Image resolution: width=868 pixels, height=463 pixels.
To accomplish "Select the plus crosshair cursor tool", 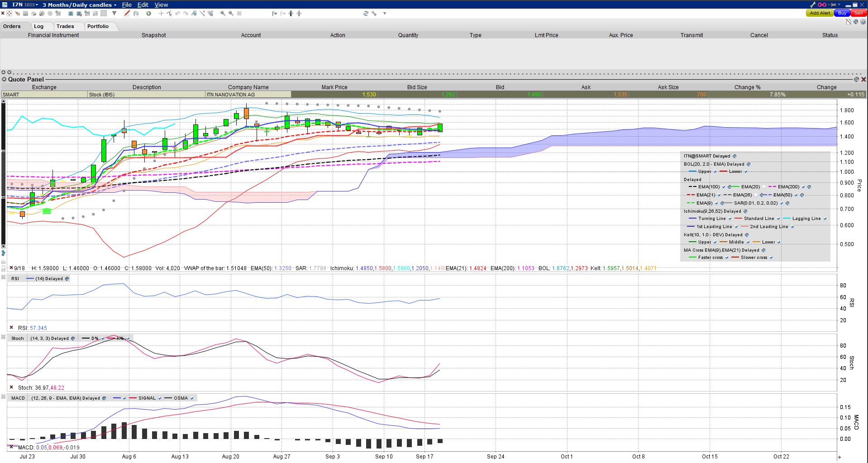I will pyautogui.click(x=161, y=13).
